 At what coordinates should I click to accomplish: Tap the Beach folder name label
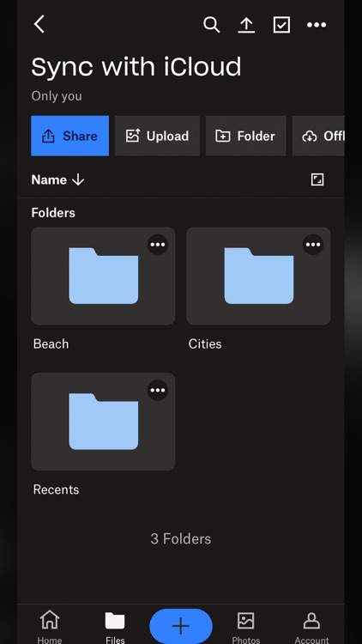click(x=51, y=343)
